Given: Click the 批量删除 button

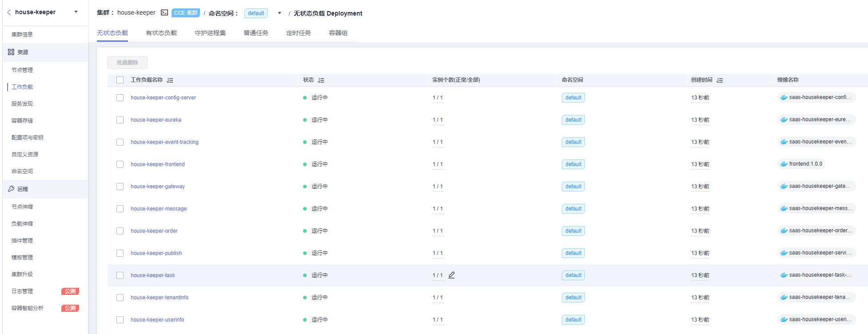Looking at the screenshot, I should pyautogui.click(x=128, y=63).
